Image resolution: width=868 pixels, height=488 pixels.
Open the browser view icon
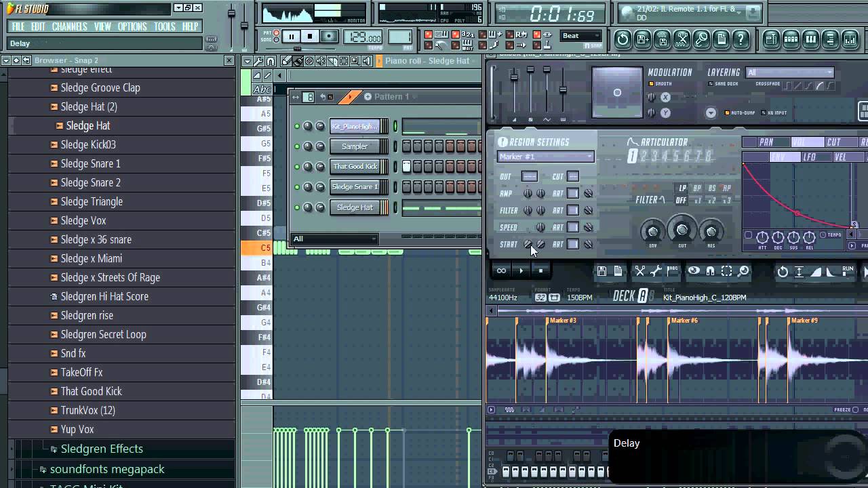click(x=830, y=39)
